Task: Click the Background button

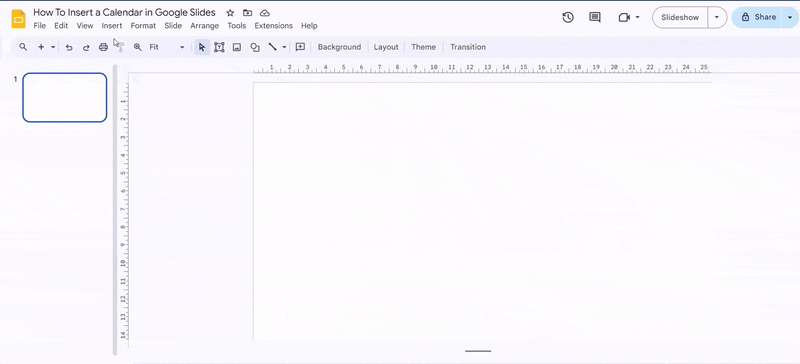Action: (x=339, y=47)
